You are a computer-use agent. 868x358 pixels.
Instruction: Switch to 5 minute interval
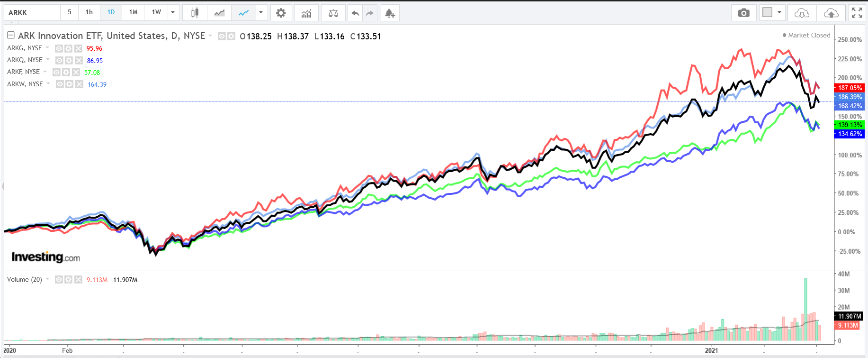(x=70, y=12)
